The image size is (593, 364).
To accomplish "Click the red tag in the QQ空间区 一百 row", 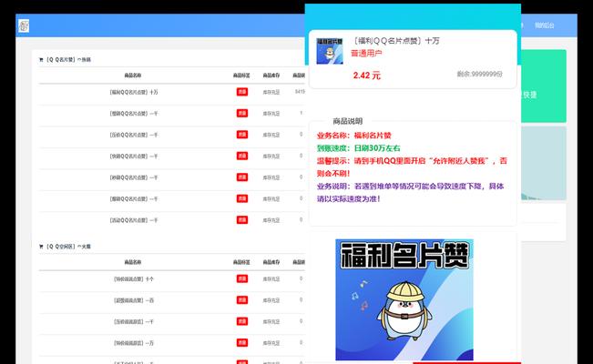I will (x=242, y=299).
